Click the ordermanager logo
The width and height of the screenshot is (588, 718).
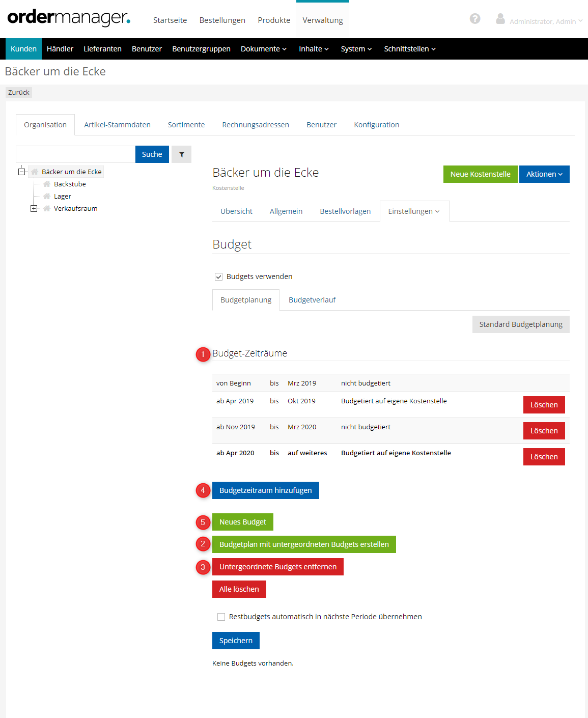tap(69, 18)
